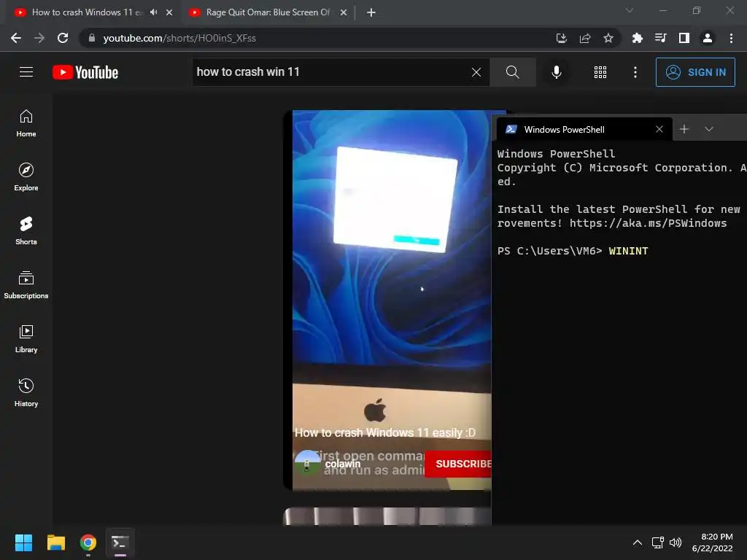
Task: Select the Windows PowerShell tab
Action: (584, 130)
